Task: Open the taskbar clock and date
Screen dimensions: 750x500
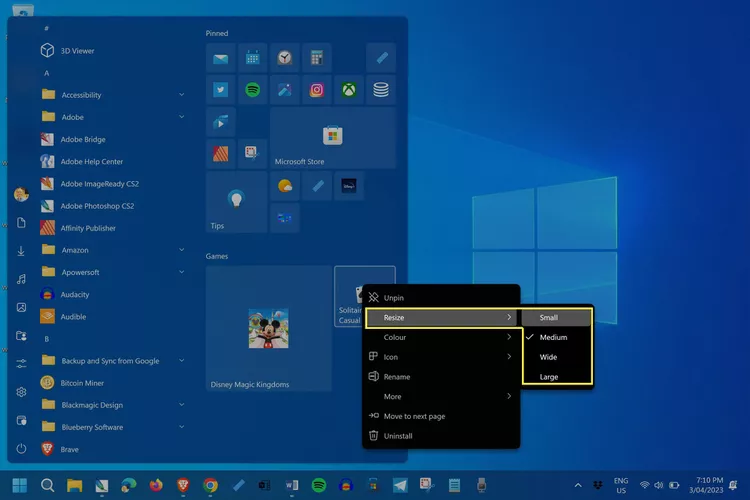Action: pos(706,485)
